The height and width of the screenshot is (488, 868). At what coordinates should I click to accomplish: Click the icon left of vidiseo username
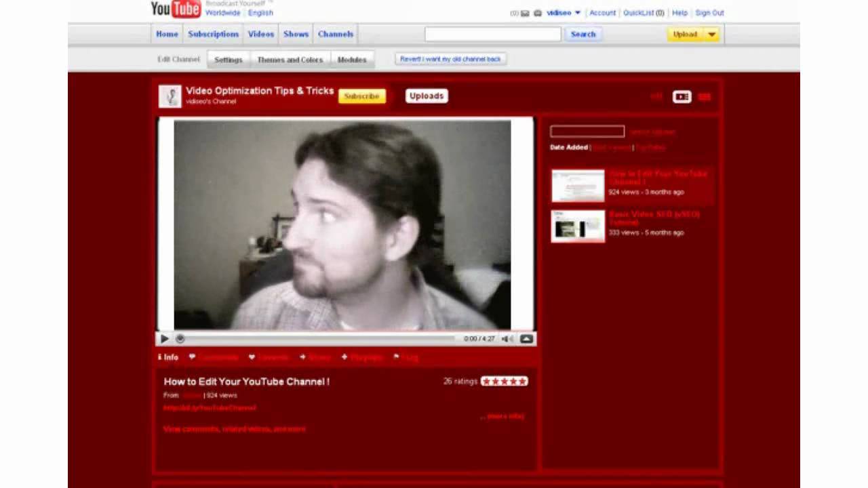coord(538,13)
